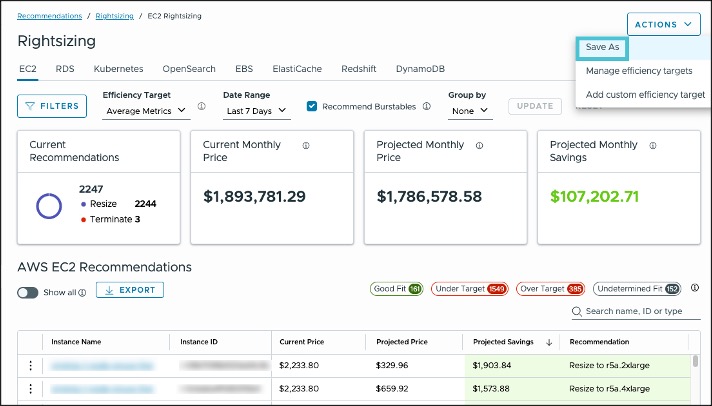Switch to the Kubernetes tab

pyautogui.click(x=119, y=69)
